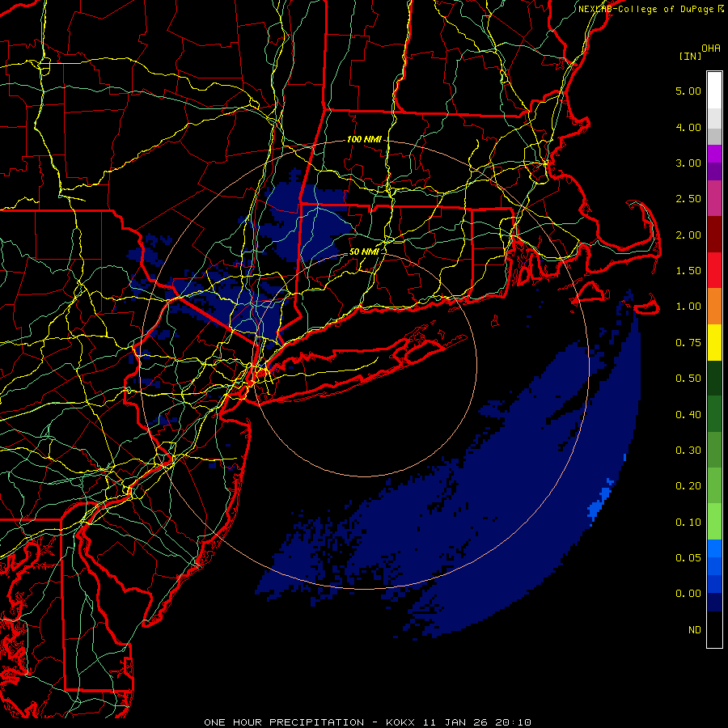Screen dimensions: 728x728
Task: Click the "NEXLAB-College of DuPage" credit text
Action: point(645,9)
